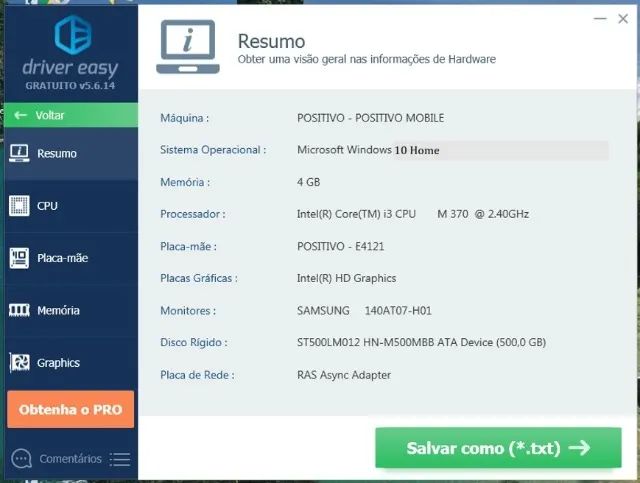Select the Intel Core i3 M 370 value
640x483 pixels.
413,214
